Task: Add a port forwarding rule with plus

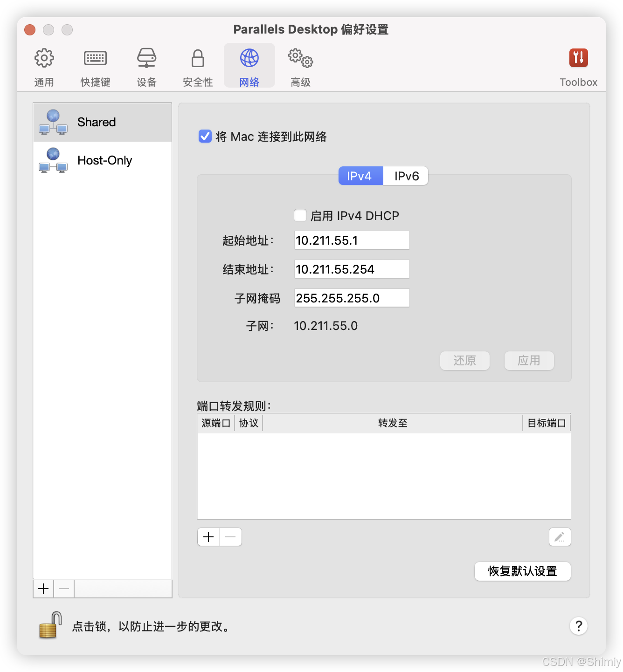Action: coord(208,537)
